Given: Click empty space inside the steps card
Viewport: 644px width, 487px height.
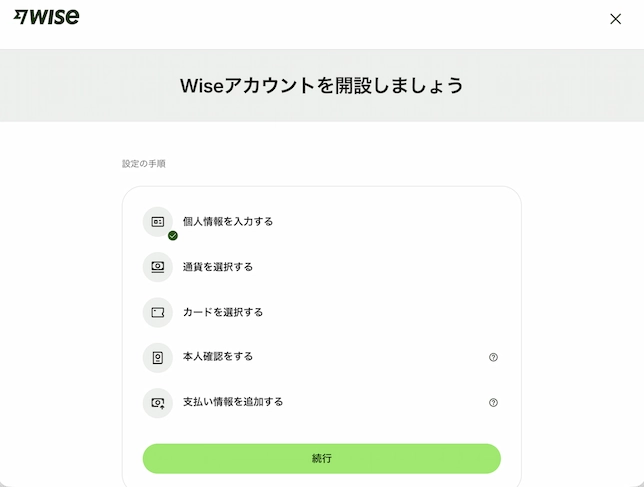Looking at the screenshot, I should (400, 290).
